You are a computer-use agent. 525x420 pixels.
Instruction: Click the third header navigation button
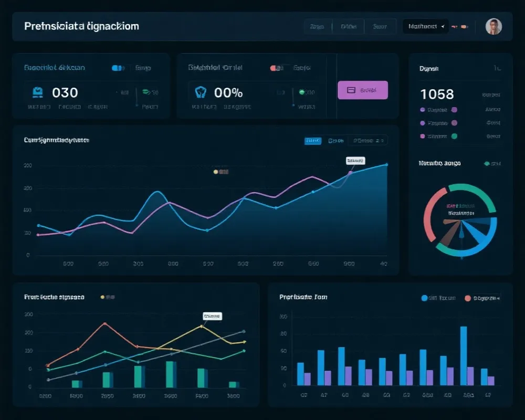tap(380, 26)
